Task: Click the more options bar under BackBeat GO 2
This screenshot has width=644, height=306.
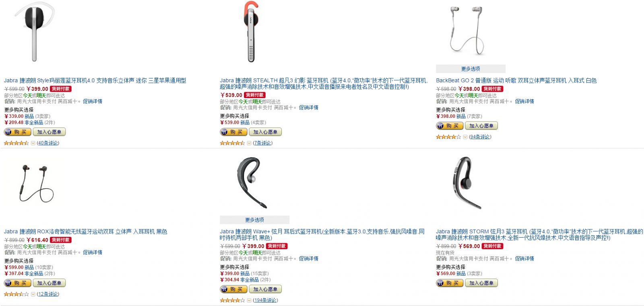Action: 471,69
